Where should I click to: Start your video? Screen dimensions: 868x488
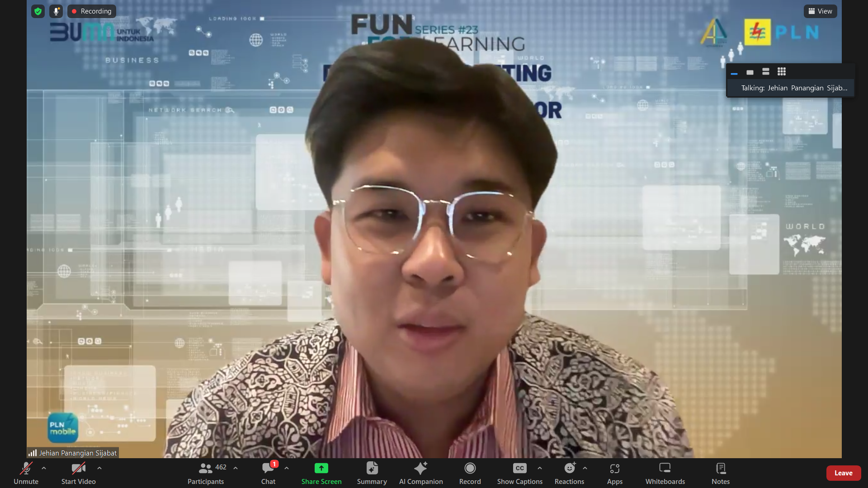[78, 473]
